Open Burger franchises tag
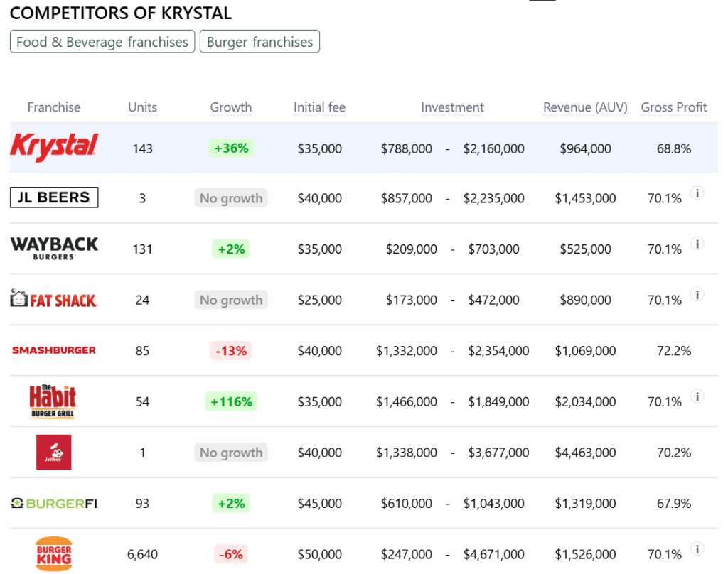Screen dimensions: 728x574 coord(259,42)
